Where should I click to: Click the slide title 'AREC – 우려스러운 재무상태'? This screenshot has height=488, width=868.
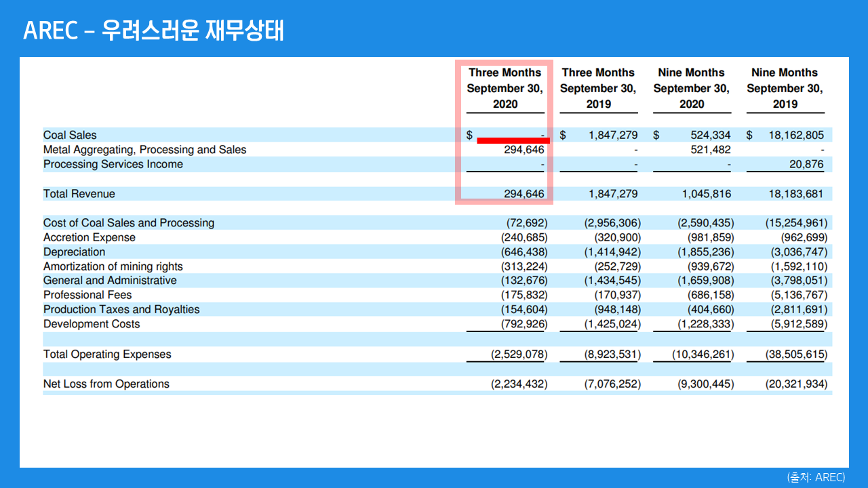point(153,30)
